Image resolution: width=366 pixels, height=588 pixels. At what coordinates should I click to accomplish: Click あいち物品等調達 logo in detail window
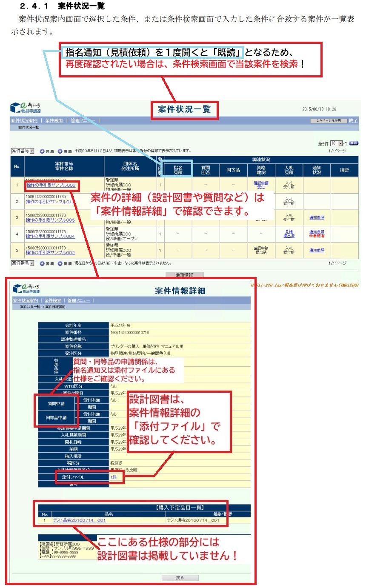click(27, 289)
